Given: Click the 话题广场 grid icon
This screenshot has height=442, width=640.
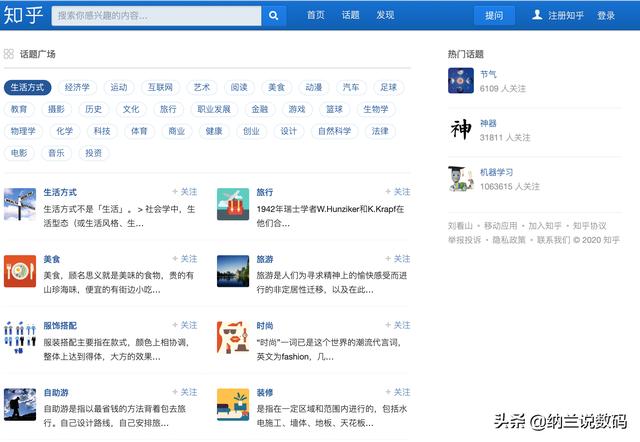Looking at the screenshot, I should coord(9,54).
